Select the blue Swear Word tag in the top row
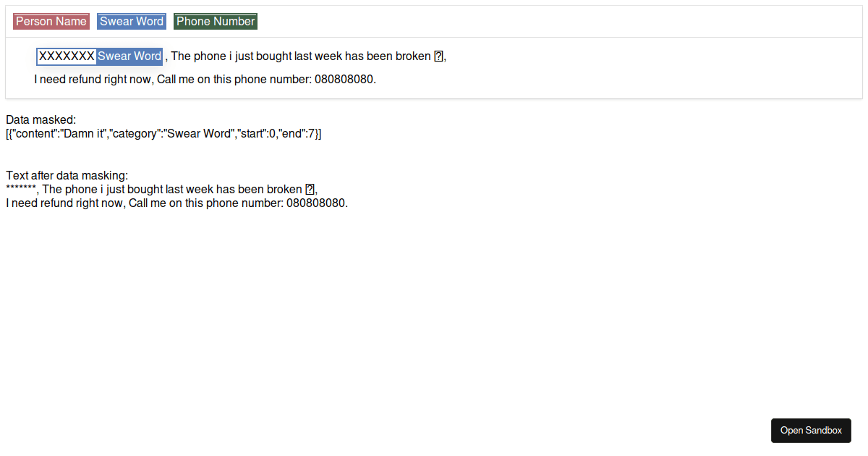The width and height of the screenshot is (868, 456). point(132,22)
